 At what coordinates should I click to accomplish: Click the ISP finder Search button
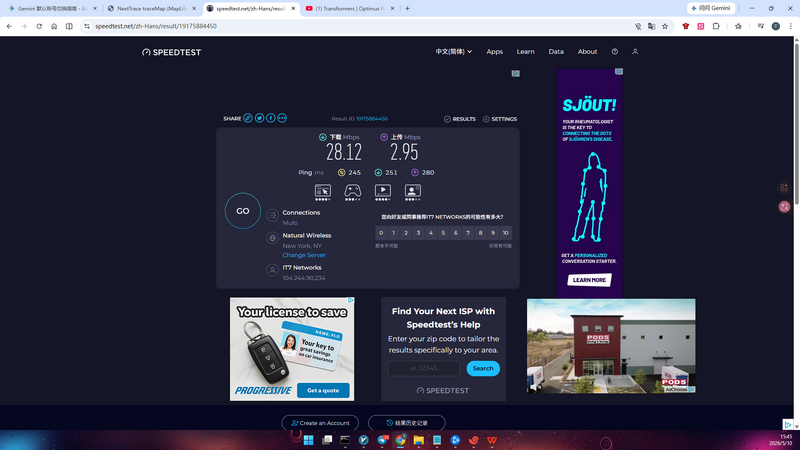[483, 368]
